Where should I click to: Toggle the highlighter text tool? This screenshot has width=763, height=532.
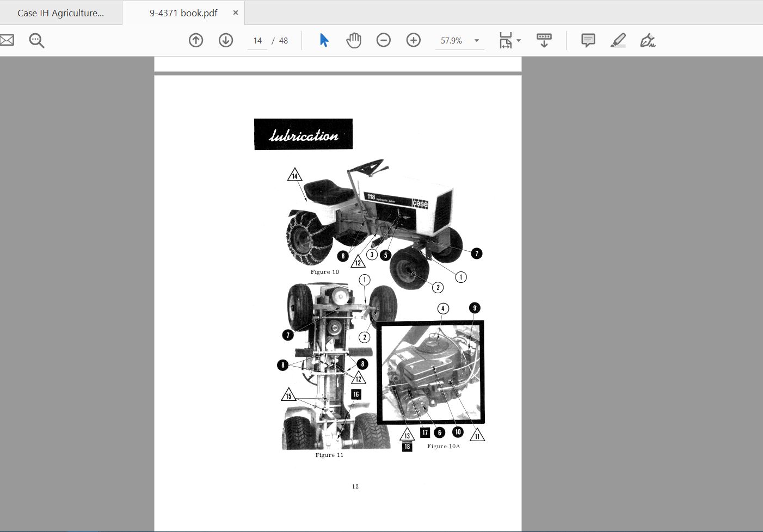(618, 40)
